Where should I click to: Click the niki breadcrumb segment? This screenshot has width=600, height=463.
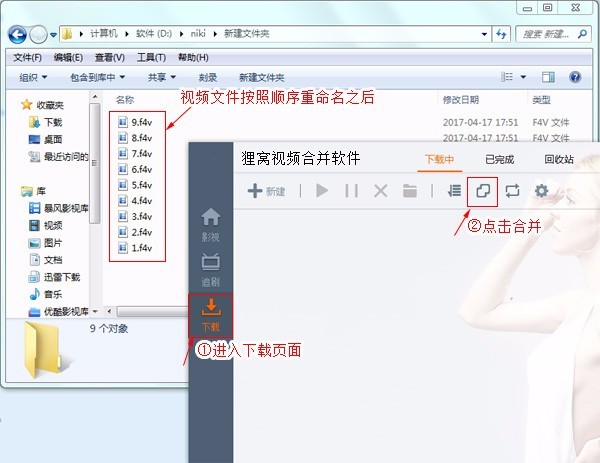coord(198,34)
